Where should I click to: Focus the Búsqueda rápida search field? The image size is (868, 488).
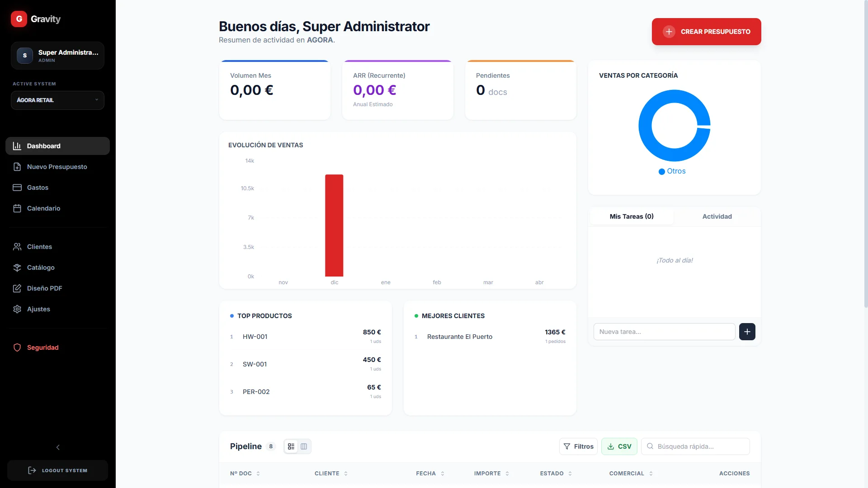(695, 446)
